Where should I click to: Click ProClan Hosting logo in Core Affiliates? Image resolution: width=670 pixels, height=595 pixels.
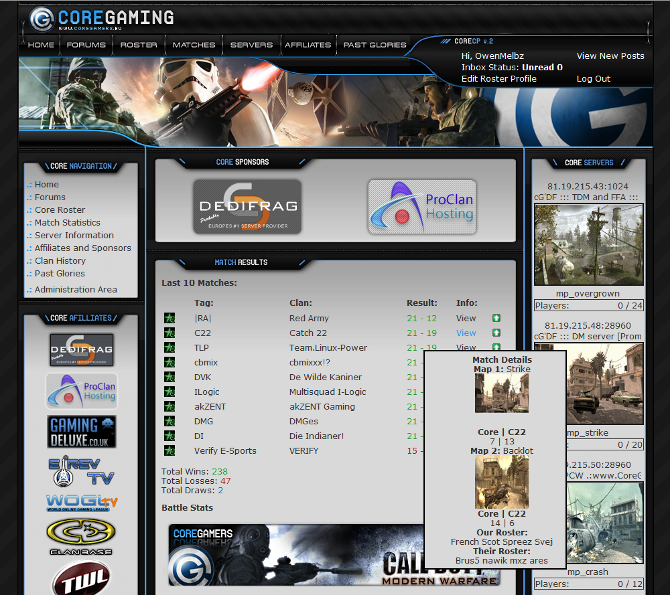pos(82,391)
